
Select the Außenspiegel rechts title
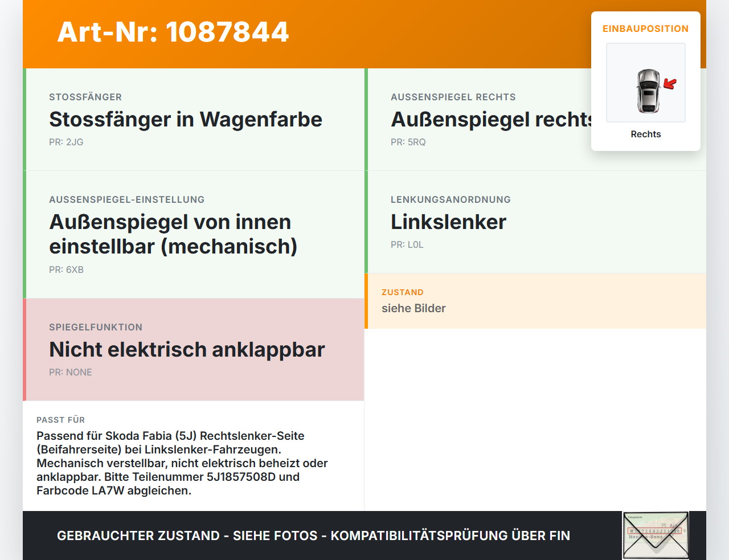(x=492, y=120)
